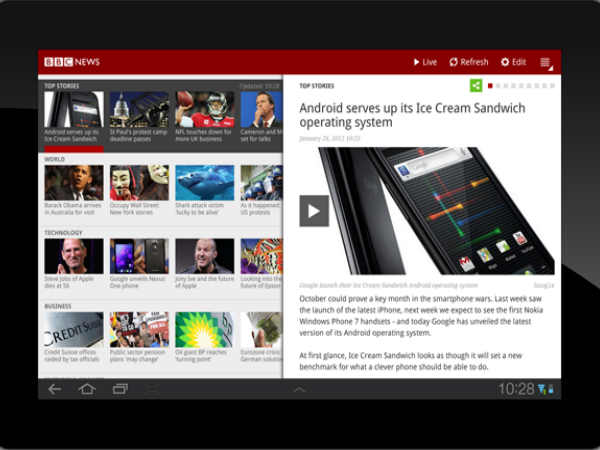Select the red first page indicator dot
This screenshot has height=450, width=600.
(x=490, y=86)
